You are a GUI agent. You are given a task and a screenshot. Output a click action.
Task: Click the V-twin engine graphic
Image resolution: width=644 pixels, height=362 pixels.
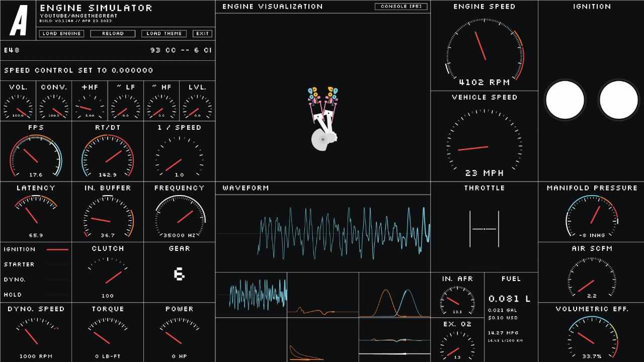click(x=323, y=120)
